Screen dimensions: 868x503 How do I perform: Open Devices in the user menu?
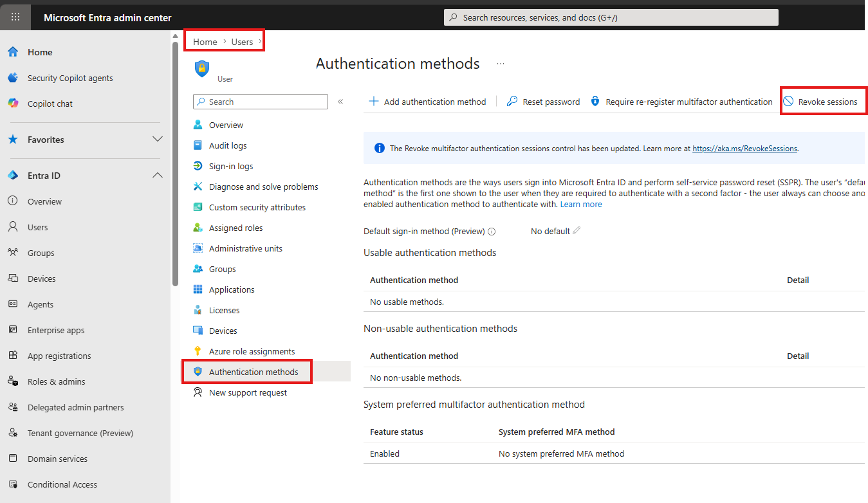[223, 331]
